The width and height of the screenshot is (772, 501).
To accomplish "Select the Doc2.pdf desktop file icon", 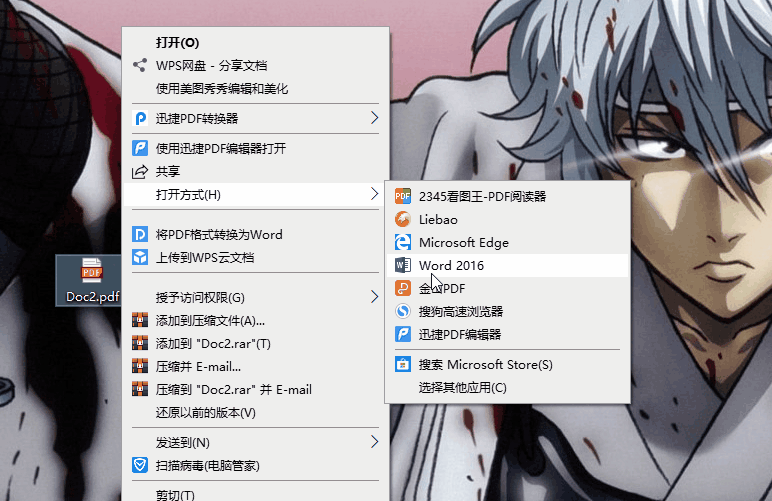I will tap(92, 270).
